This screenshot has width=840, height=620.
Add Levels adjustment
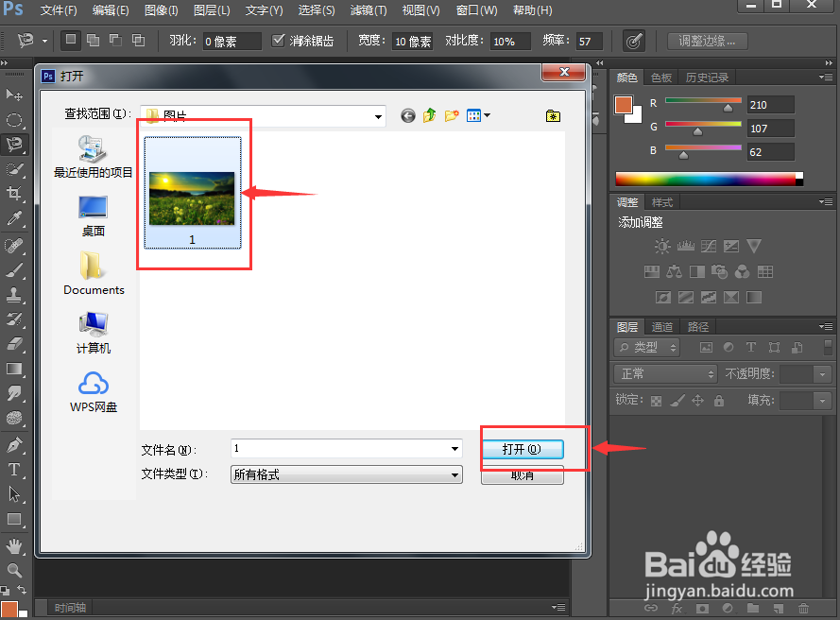click(686, 246)
